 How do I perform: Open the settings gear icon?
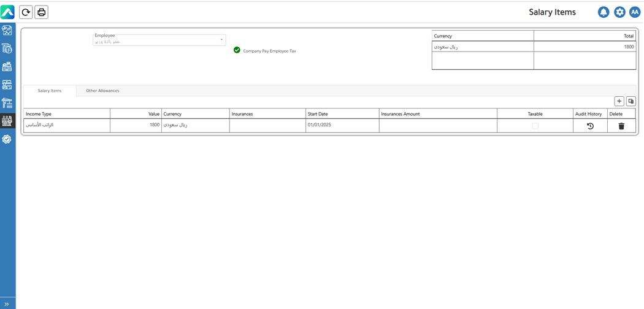[x=619, y=12]
